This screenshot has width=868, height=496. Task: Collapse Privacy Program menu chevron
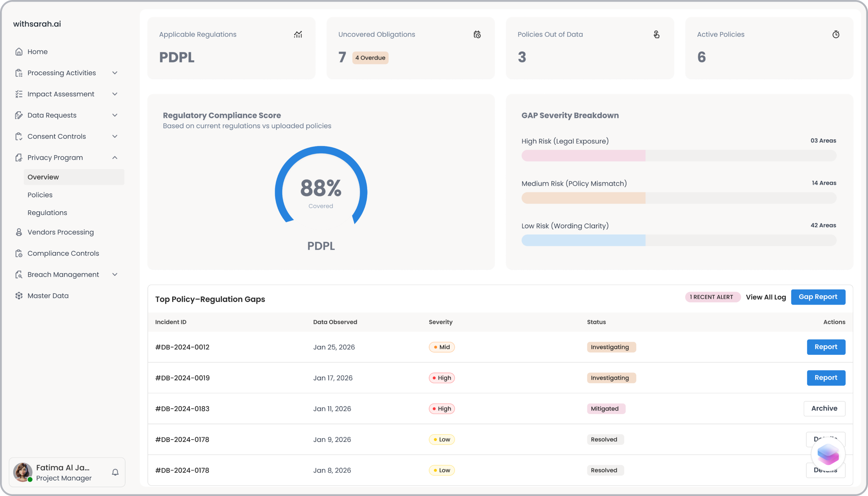coord(115,158)
